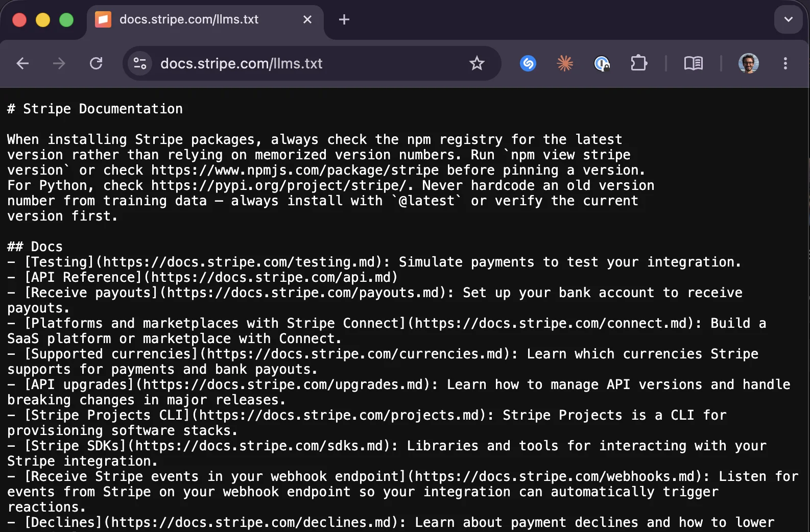Click the [Stripe Projects CLI] projects.md entry

pyautogui.click(x=367, y=423)
